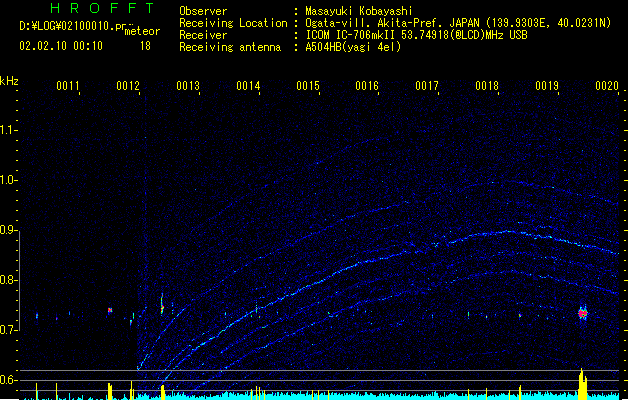Click the 0.6 frequency axis label
Screen dimensions: 629x400
tap(8, 380)
